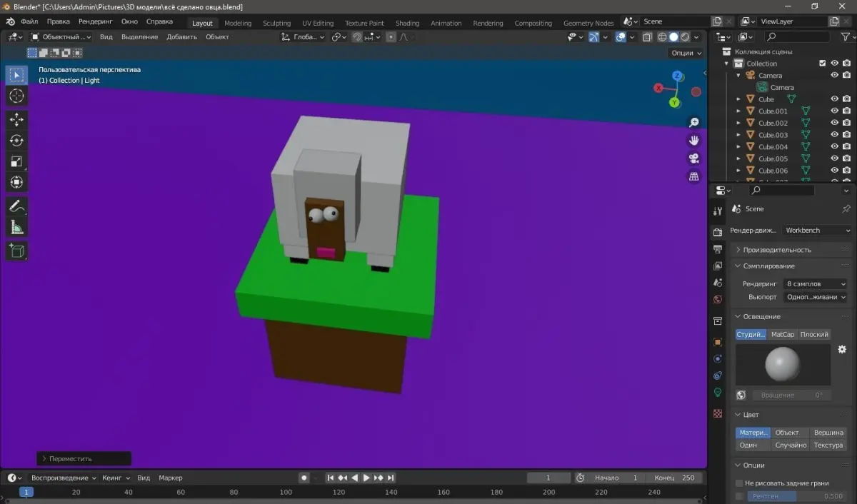The image size is (857, 504).
Task: Expand Cube.004 in the outliner
Action: [x=738, y=147]
